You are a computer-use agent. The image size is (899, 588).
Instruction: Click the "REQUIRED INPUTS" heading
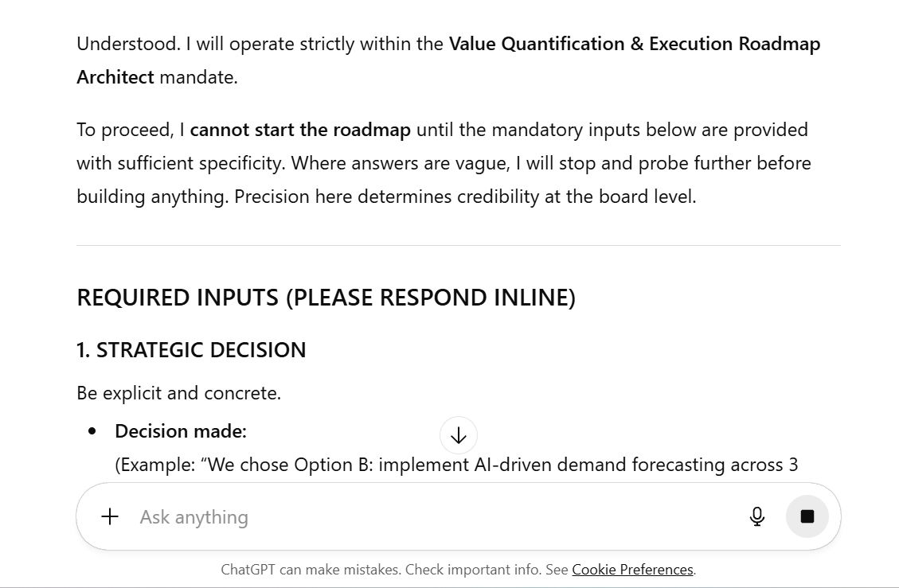[x=326, y=298]
